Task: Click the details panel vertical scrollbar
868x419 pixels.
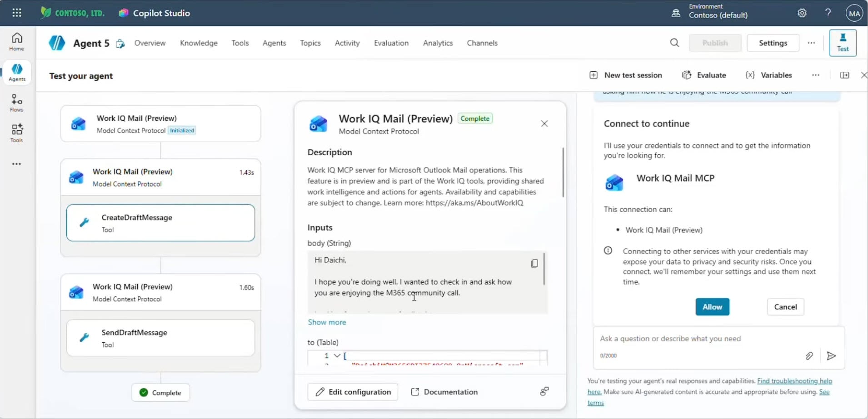Action: tap(563, 173)
